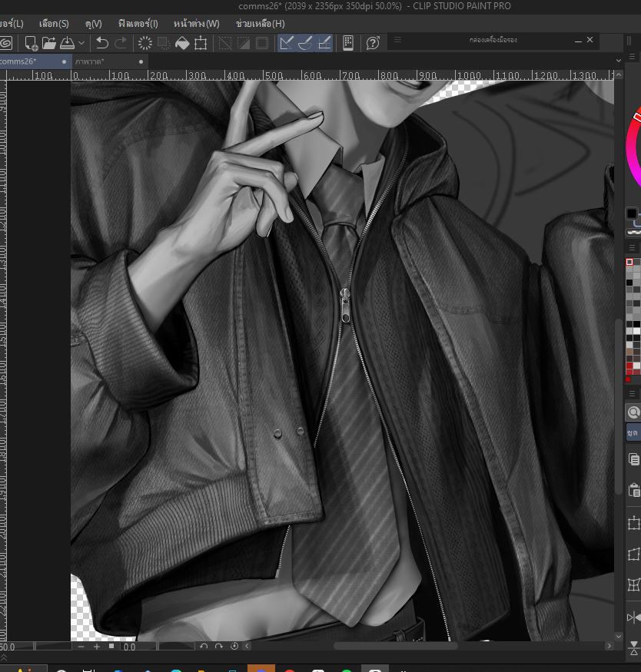Pick hue on the color wheel ring
641x672 pixels.
tap(632, 146)
